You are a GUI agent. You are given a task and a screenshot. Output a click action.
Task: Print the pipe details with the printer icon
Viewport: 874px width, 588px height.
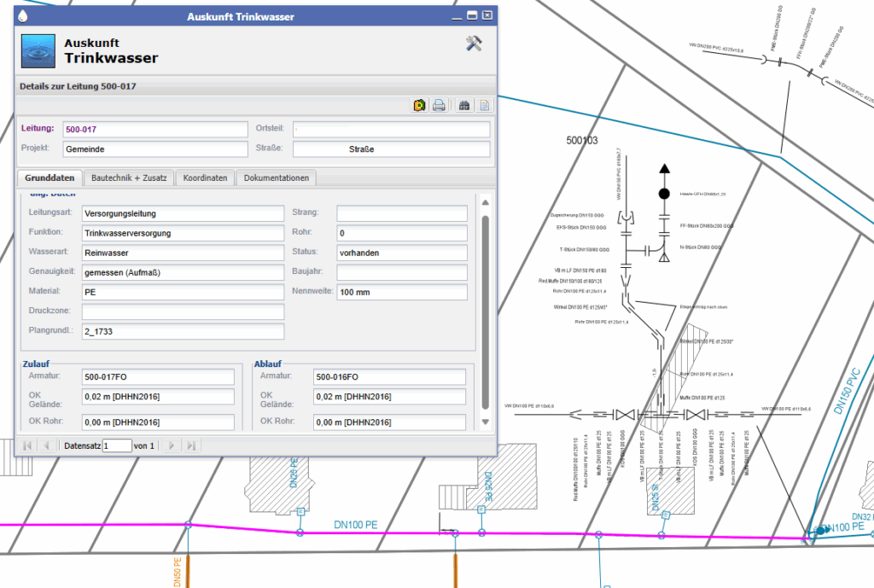click(x=439, y=105)
